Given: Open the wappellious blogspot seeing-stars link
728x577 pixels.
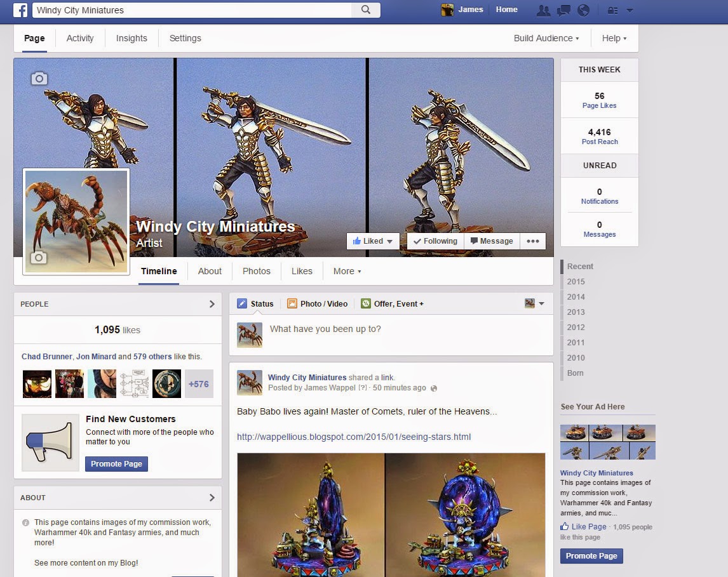Looking at the screenshot, I should (x=354, y=437).
